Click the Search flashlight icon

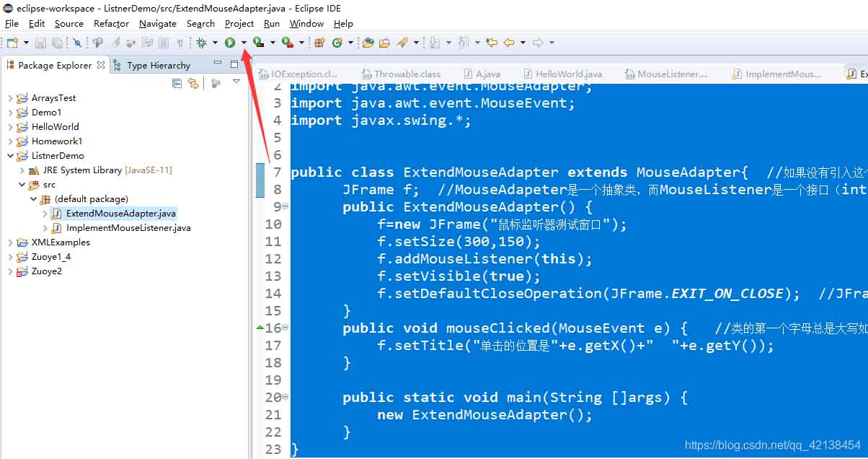402,43
